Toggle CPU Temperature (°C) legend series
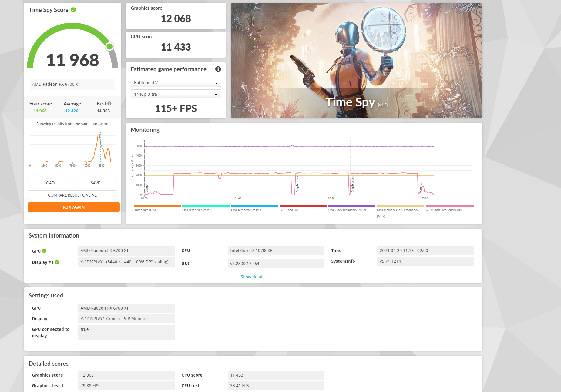The height and width of the screenshot is (392, 561). 206,208
